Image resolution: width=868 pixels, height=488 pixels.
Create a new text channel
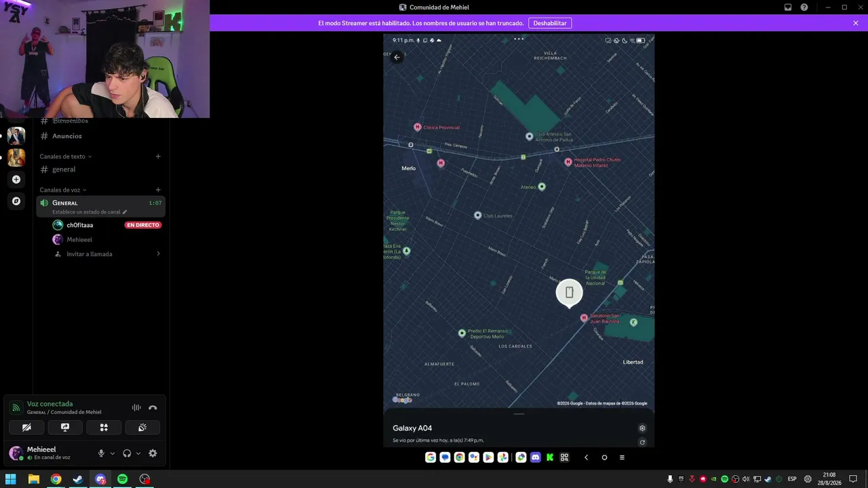(158, 157)
